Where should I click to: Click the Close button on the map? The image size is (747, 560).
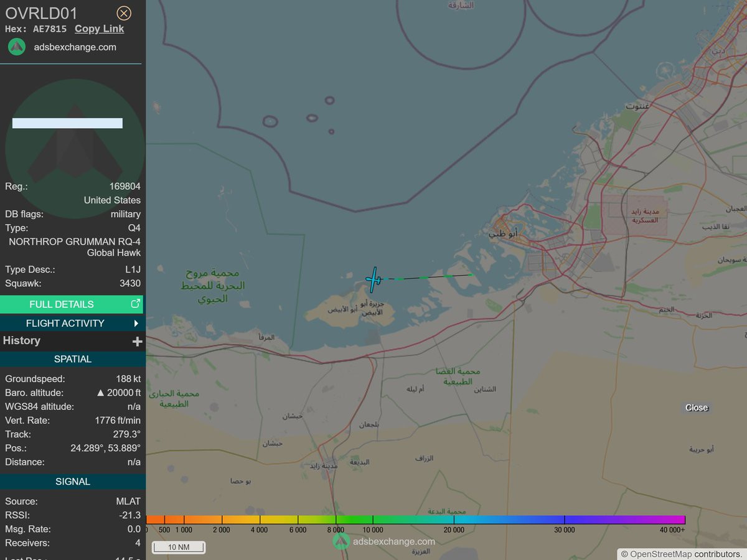pos(697,408)
